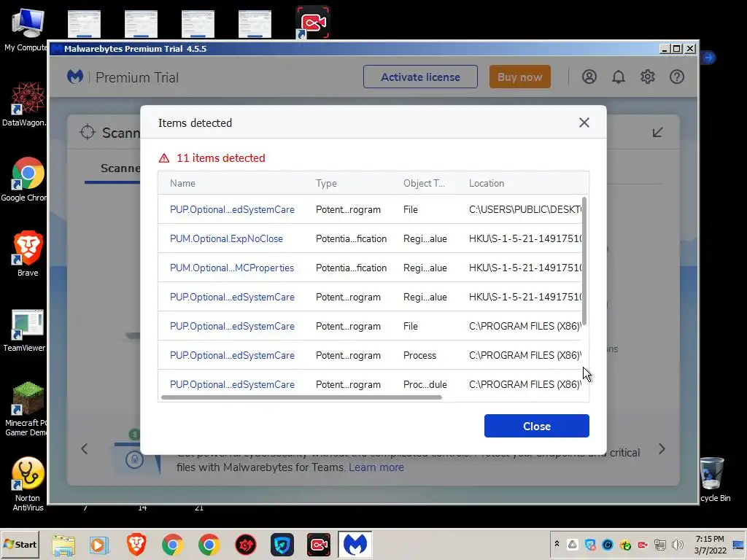
Task: Open My Computer desktop icon
Action: [x=26, y=29]
